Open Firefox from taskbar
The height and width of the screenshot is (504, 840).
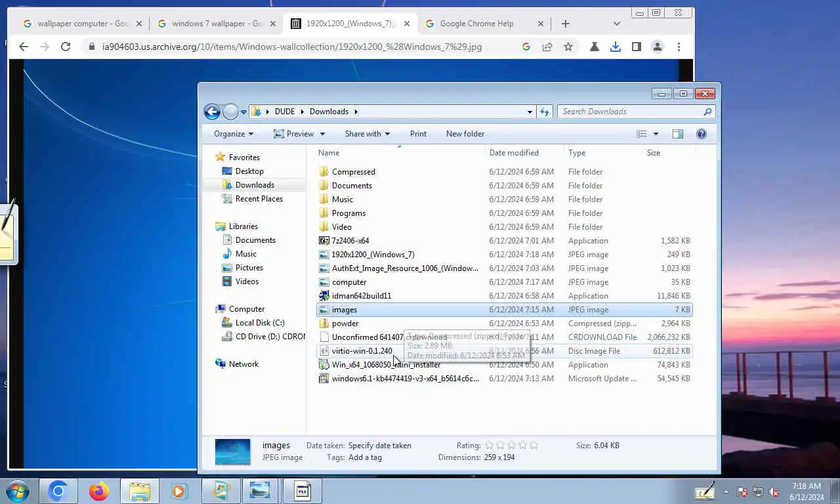pyautogui.click(x=99, y=491)
